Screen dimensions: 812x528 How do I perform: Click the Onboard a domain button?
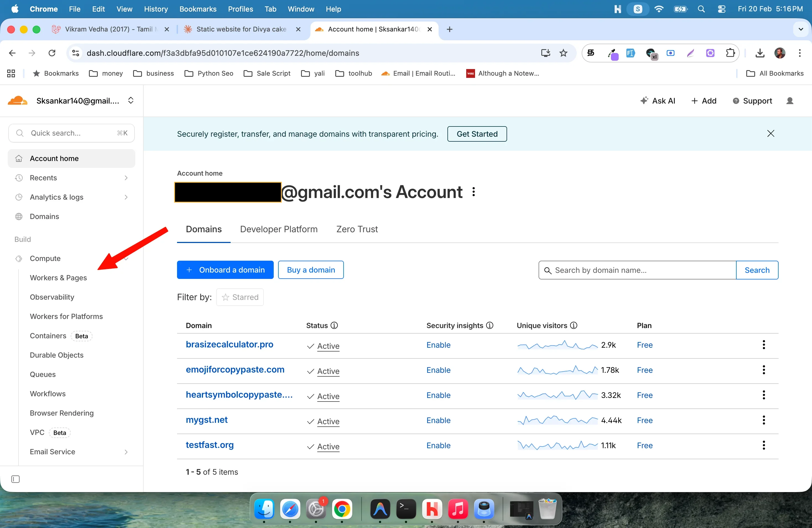[x=225, y=270]
